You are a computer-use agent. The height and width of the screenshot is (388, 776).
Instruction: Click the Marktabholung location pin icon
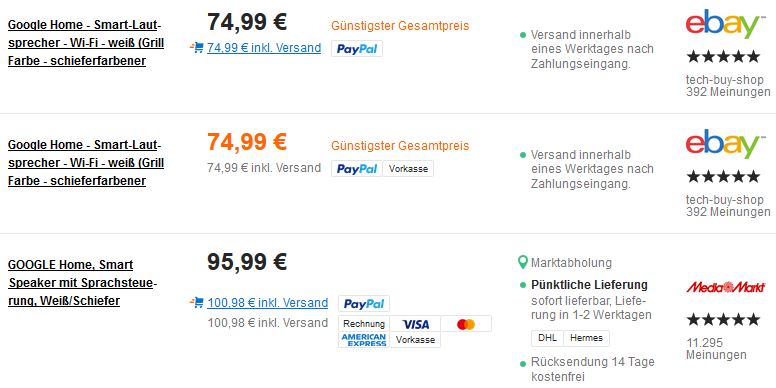(x=523, y=262)
